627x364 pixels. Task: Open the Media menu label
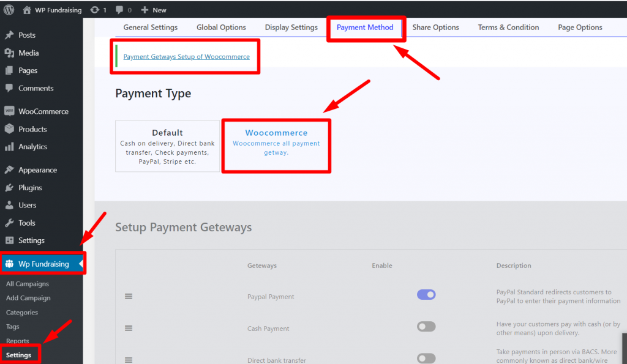pyautogui.click(x=28, y=53)
